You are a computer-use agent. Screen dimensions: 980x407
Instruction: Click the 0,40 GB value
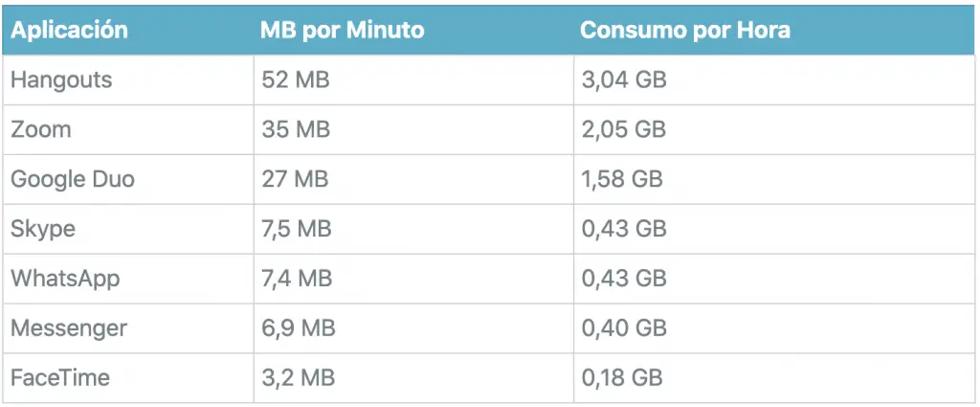pyautogui.click(x=624, y=328)
